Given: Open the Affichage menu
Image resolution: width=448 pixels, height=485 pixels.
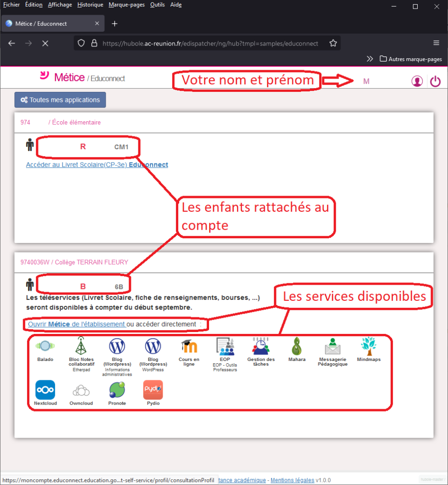Looking at the screenshot, I should (60, 5).
